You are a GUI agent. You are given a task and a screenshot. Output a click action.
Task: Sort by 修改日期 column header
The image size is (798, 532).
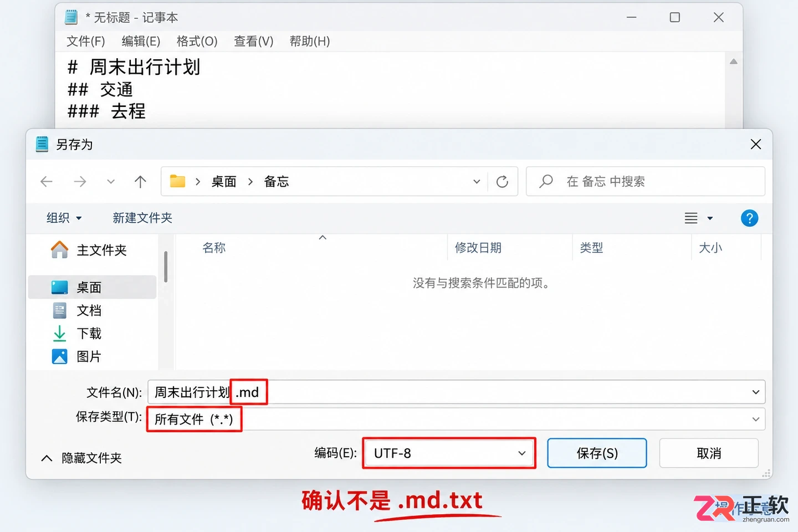click(478, 248)
